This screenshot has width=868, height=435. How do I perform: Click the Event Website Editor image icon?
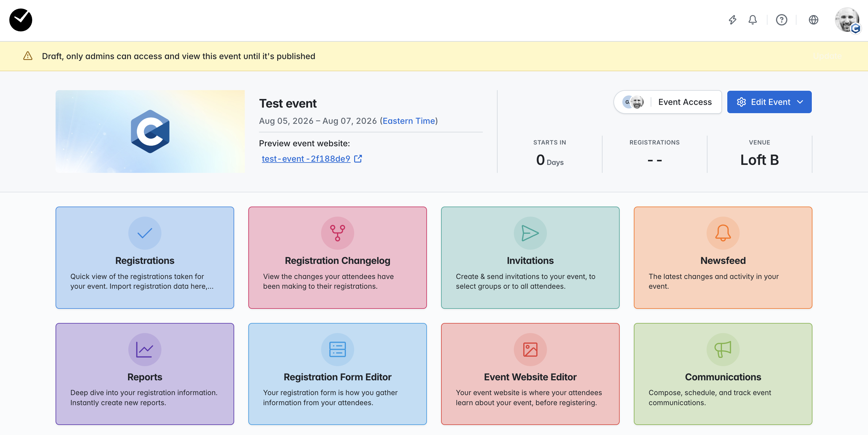[530, 350]
